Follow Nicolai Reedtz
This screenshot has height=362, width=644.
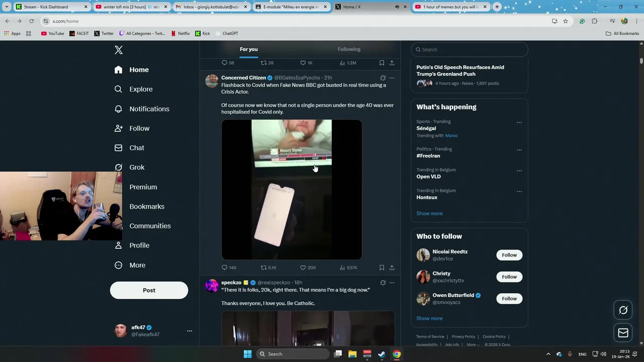point(509,255)
